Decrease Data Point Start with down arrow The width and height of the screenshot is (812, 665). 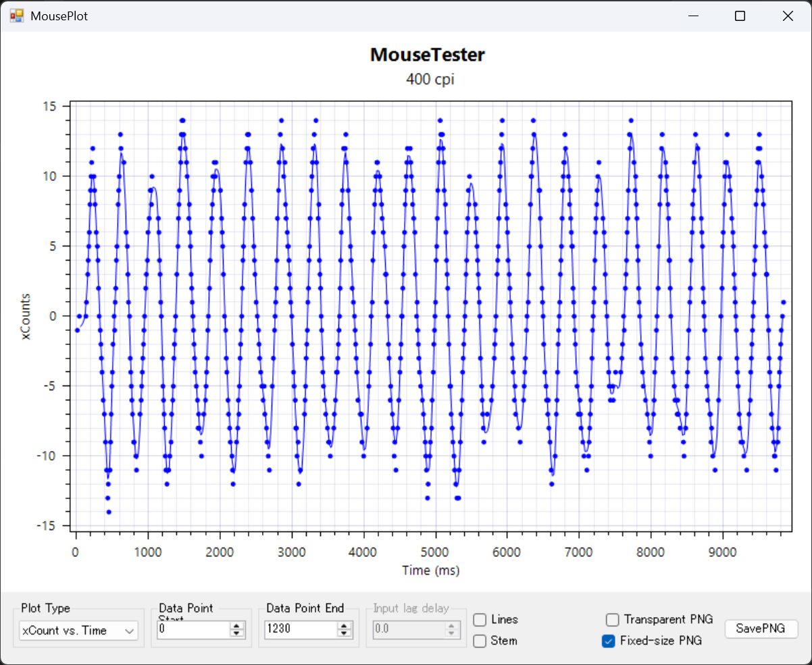tap(236, 633)
